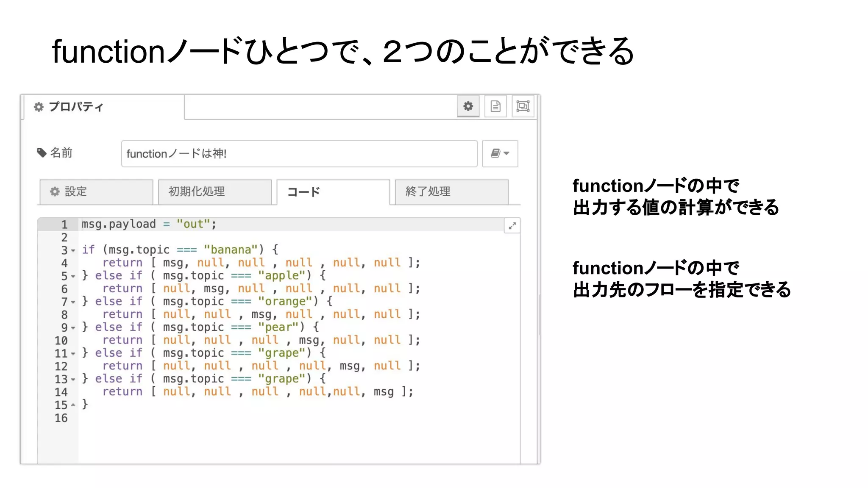Switch to the 初期化処理 tab
Screen dimensions: 868x488
pyautogui.click(x=215, y=192)
